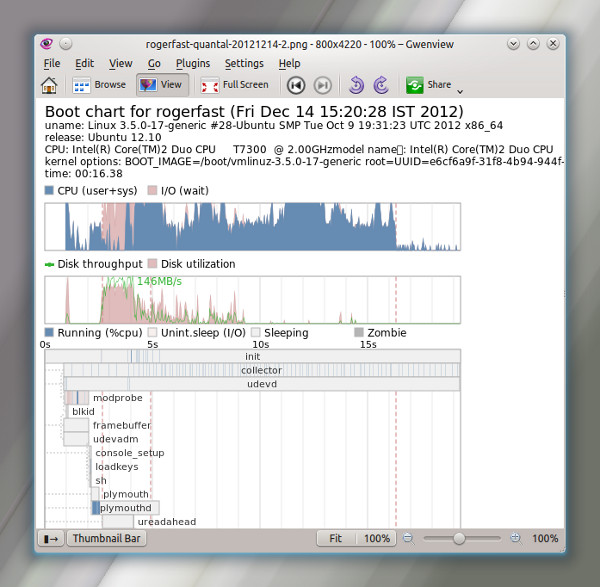
Task: Click the time: 00:16.38 text
Action: [83, 173]
